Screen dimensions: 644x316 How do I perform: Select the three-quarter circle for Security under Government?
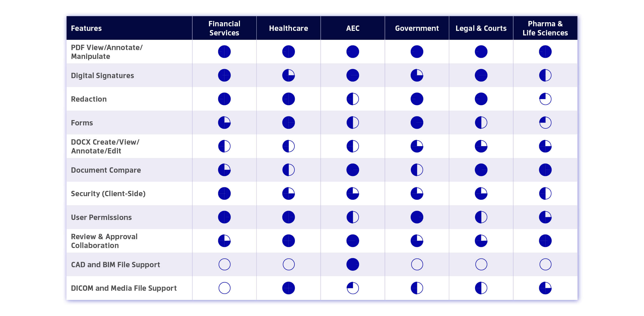tap(417, 193)
